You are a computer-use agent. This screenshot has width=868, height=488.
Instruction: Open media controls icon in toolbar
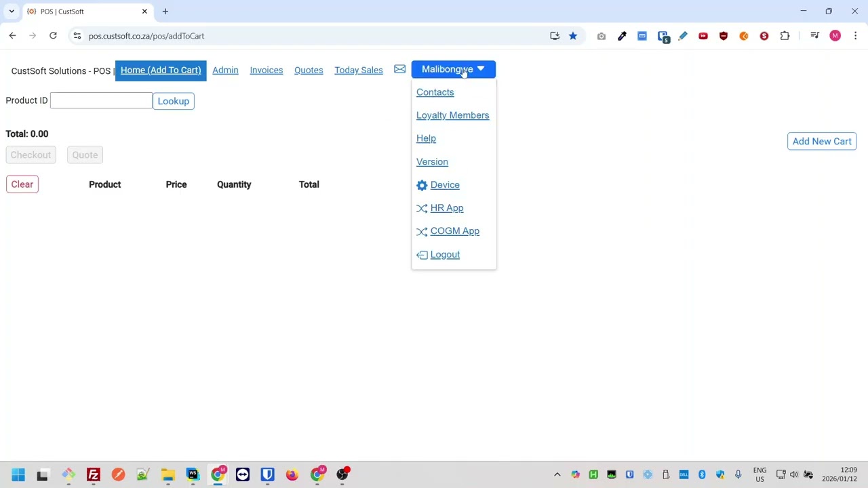814,36
